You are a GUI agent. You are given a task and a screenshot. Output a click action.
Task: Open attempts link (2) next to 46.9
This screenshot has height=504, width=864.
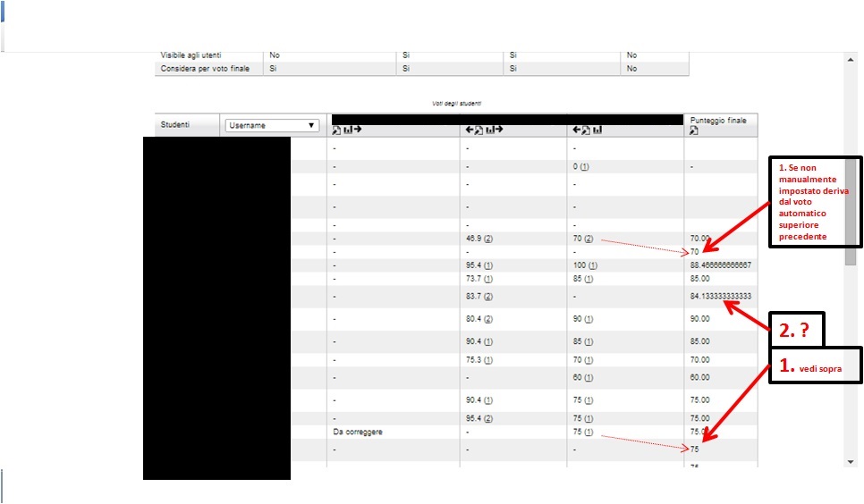pyautogui.click(x=489, y=239)
